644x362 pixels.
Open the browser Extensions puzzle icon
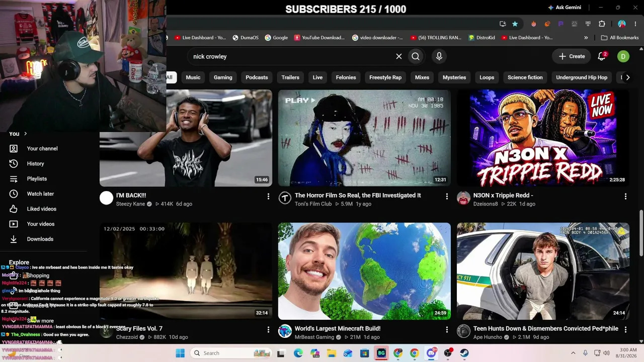point(602,24)
